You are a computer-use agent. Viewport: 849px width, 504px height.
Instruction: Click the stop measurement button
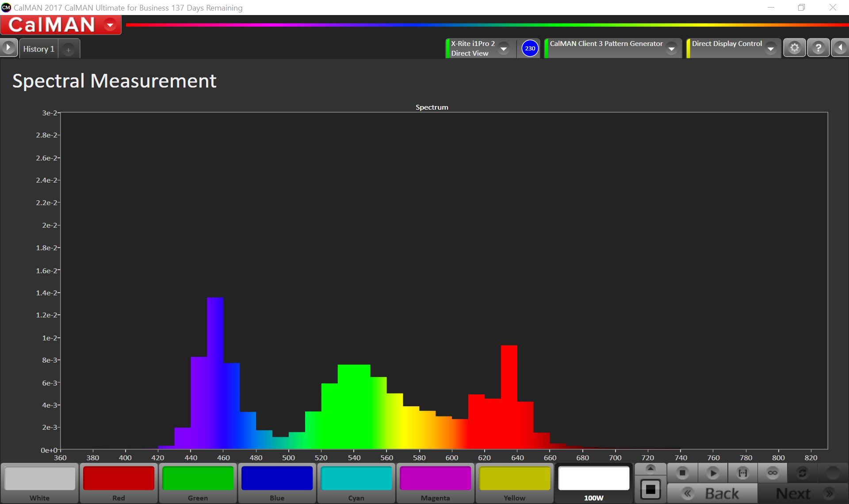(x=682, y=473)
